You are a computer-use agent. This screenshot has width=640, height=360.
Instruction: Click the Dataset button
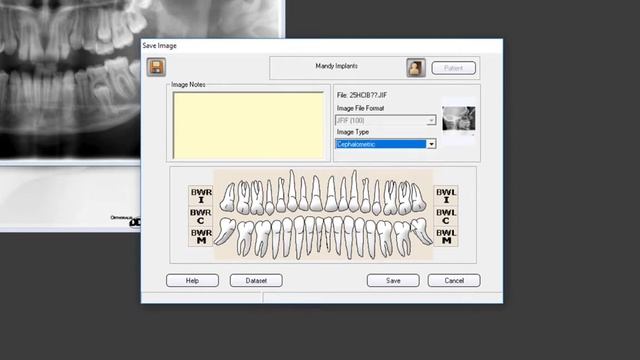[x=256, y=280]
